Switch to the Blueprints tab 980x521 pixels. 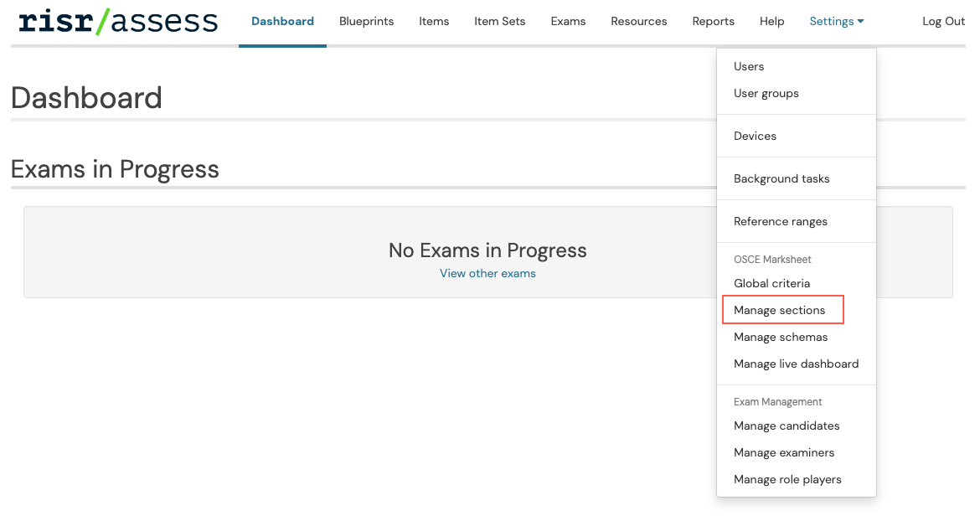coord(366,21)
